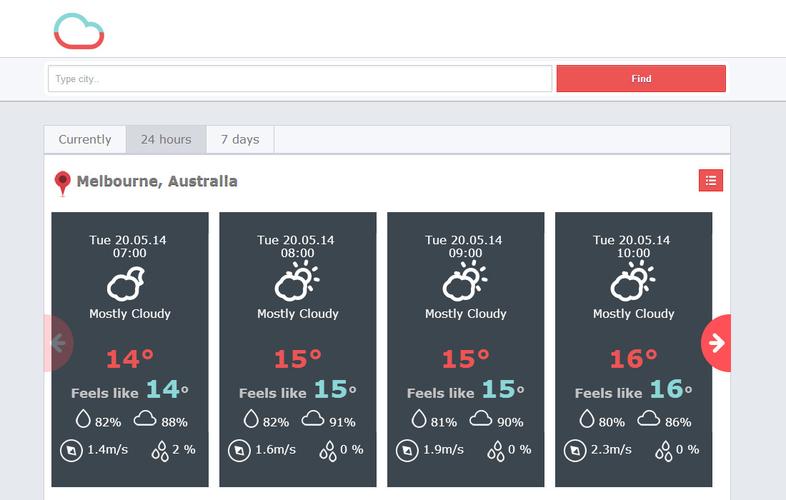Go to next hours with right arrow
786x500 pixels.
pos(716,343)
